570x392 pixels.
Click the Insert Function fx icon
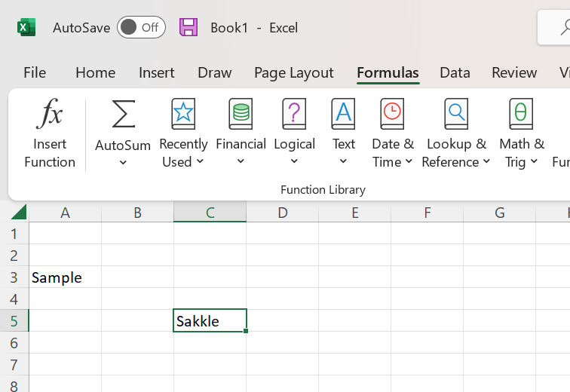tap(50, 113)
